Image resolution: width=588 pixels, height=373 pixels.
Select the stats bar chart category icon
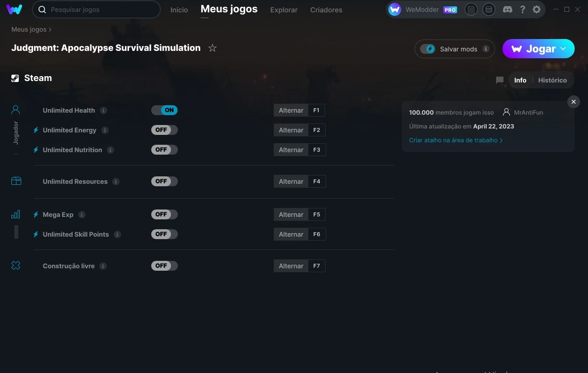coord(16,214)
